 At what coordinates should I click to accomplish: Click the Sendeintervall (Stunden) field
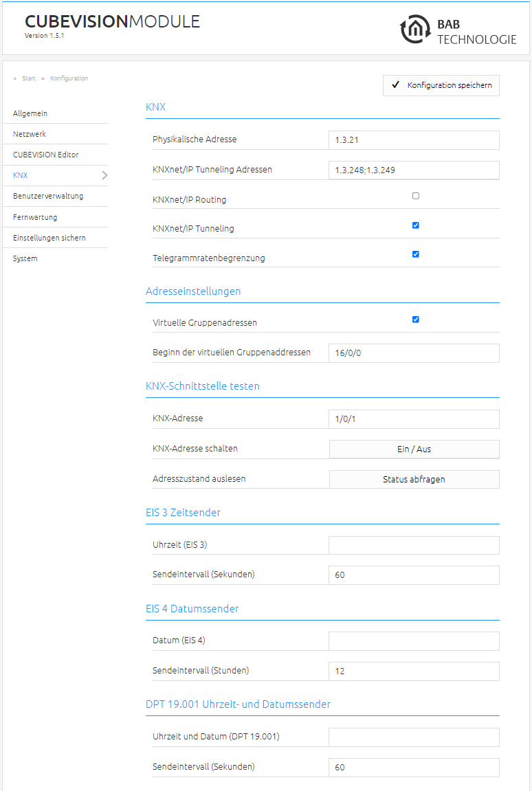tap(414, 671)
